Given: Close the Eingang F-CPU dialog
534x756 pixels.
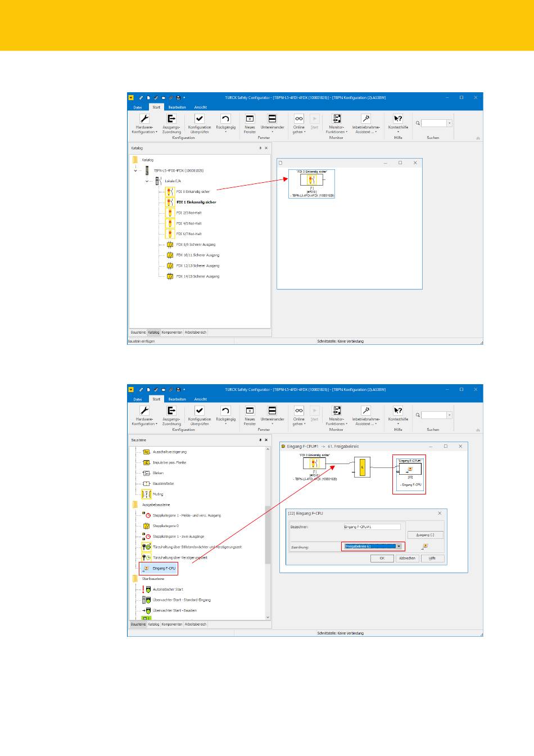Looking at the screenshot, I should click(440, 513).
